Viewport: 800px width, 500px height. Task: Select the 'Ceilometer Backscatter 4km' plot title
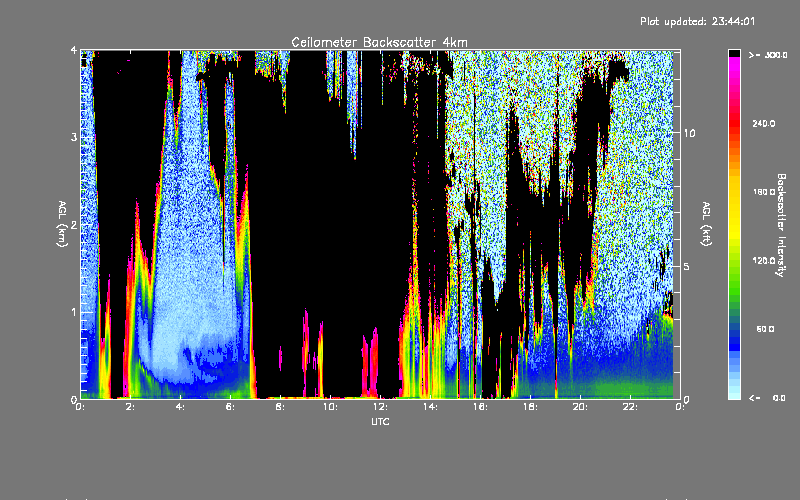point(379,42)
